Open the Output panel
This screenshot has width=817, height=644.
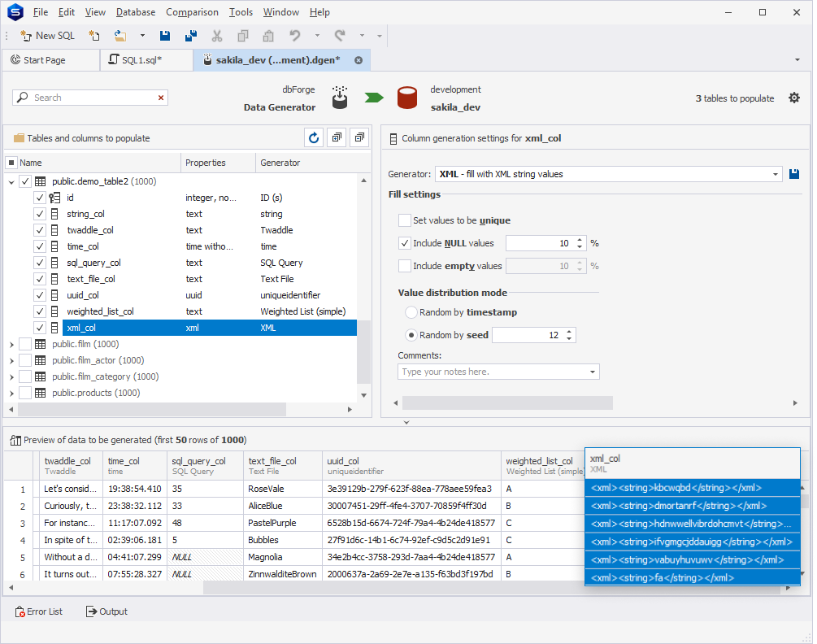(x=106, y=611)
